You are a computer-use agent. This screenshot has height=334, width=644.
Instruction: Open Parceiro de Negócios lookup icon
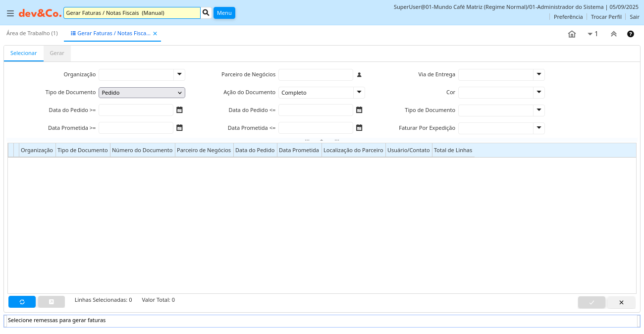(x=359, y=75)
